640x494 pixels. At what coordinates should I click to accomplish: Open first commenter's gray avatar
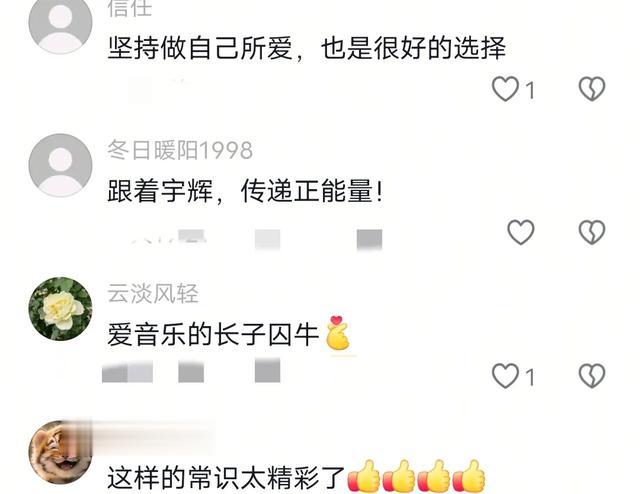click(60, 22)
